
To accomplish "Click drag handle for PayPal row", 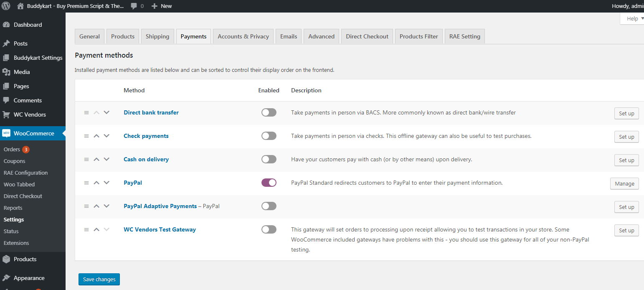I will click(86, 183).
